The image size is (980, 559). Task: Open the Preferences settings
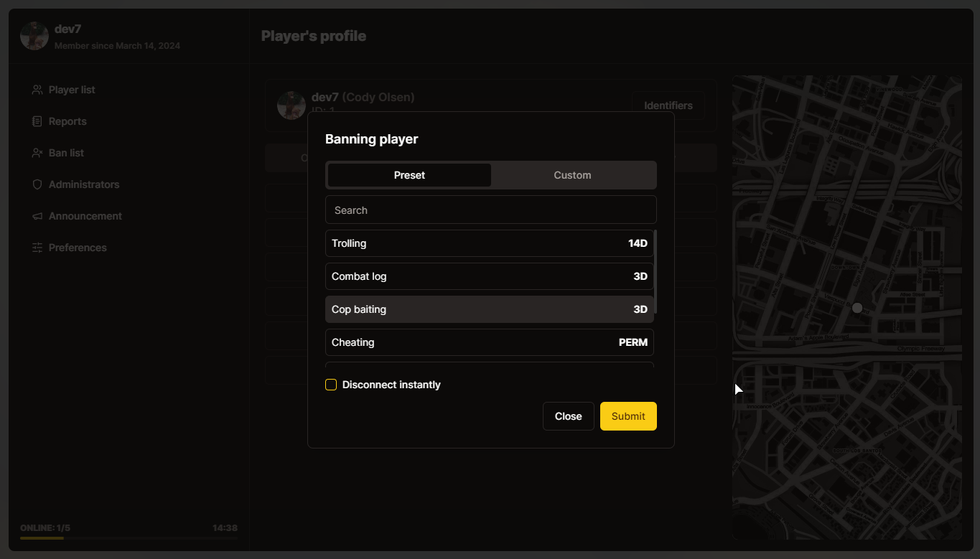pos(77,247)
